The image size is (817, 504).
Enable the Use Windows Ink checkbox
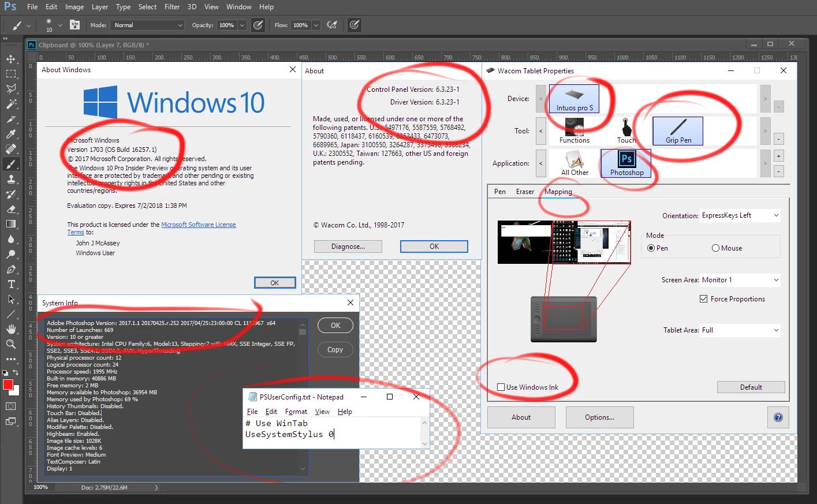[x=501, y=387]
